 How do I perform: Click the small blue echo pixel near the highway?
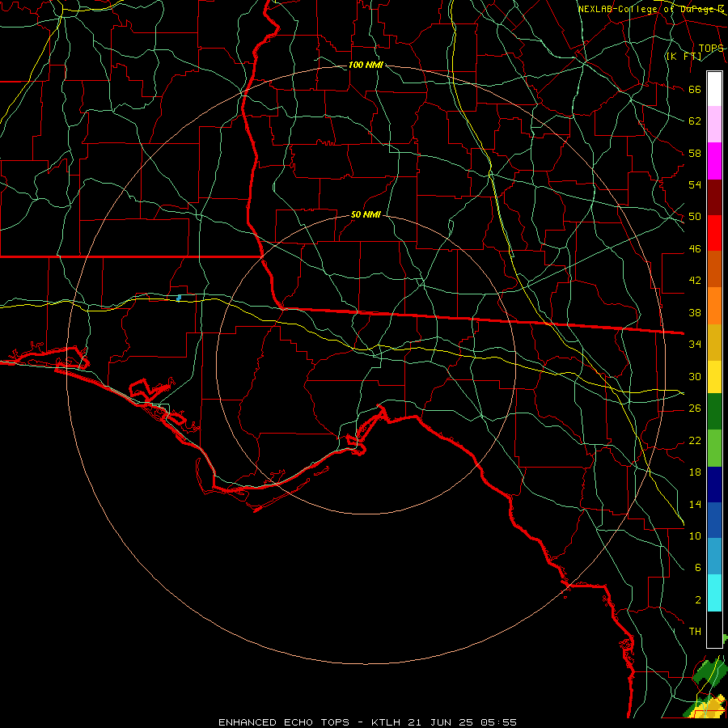(x=179, y=298)
